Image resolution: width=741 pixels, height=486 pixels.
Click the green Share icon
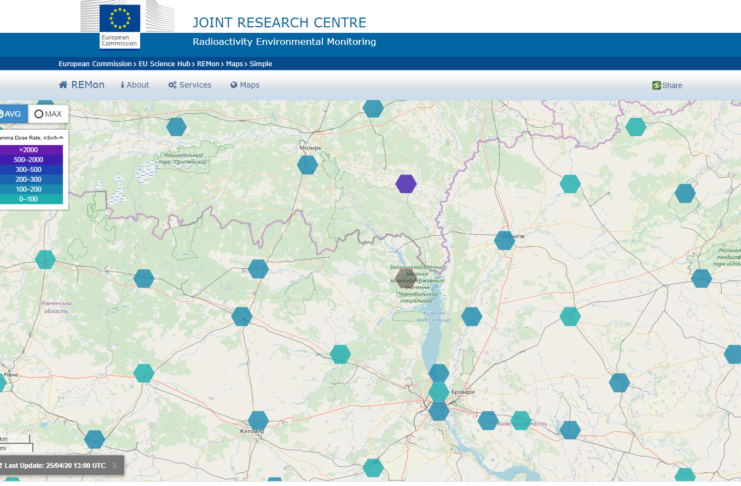click(x=656, y=86)
